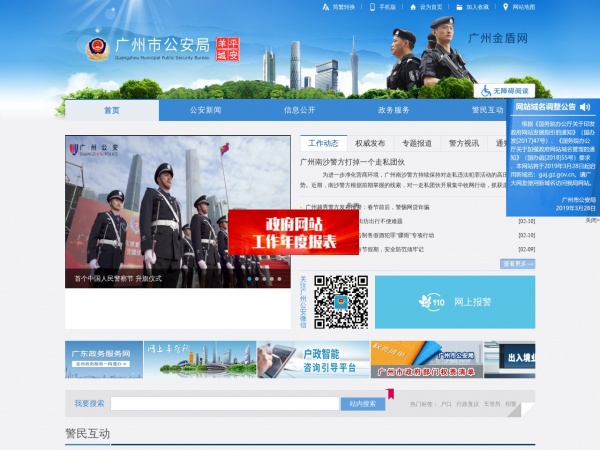Image resolution: width=600 pixels, height=450 pixels.
Task: Click the folder icon for 加入收藏
Action: [459, 7]
